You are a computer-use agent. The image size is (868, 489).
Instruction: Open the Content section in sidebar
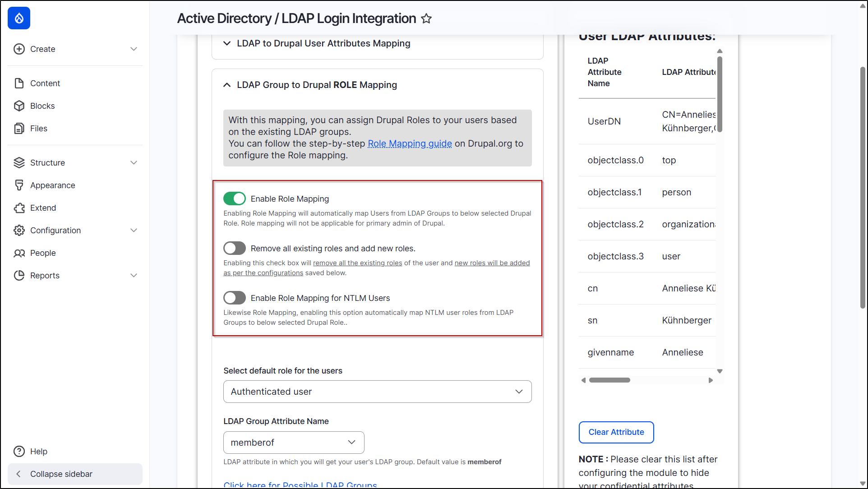click(45, 83)
